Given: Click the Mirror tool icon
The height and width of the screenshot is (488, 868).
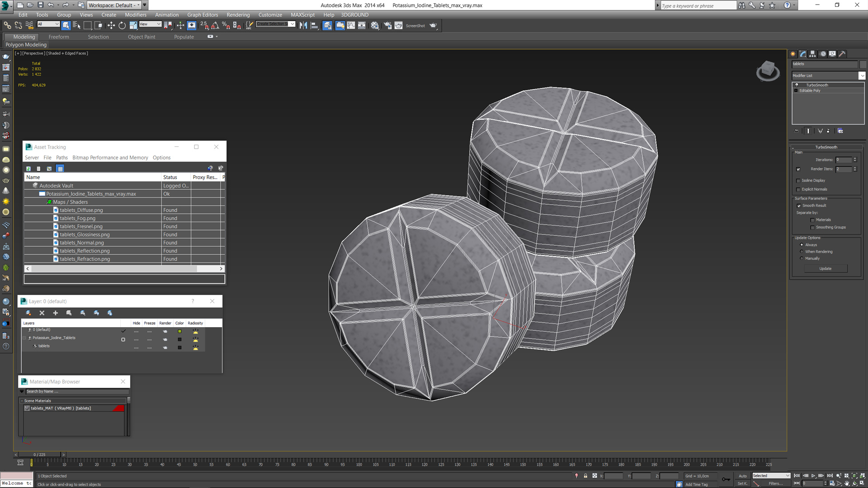Looking at the screenshot, I should (303, 26).
